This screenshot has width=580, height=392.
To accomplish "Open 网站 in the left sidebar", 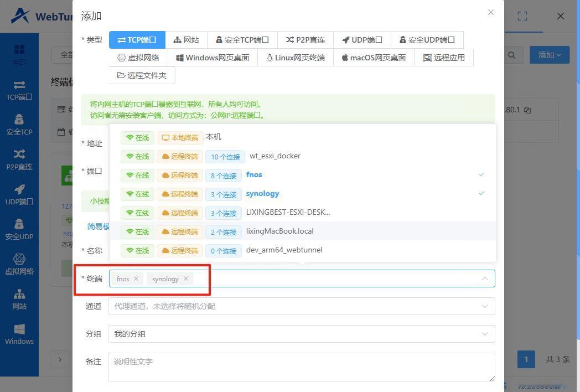I will click(x=19, y=299).
